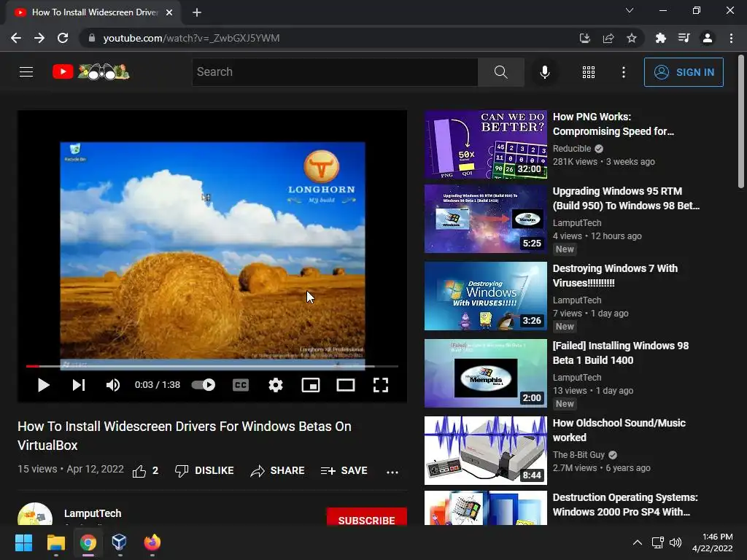Open the Windows Start menu

pos(23,542)
